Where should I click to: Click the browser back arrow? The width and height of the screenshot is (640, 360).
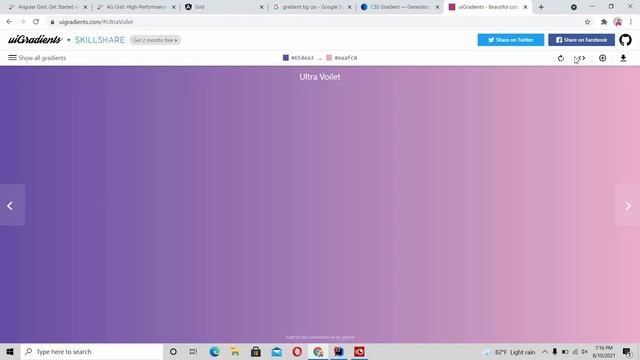click(9, 22)
